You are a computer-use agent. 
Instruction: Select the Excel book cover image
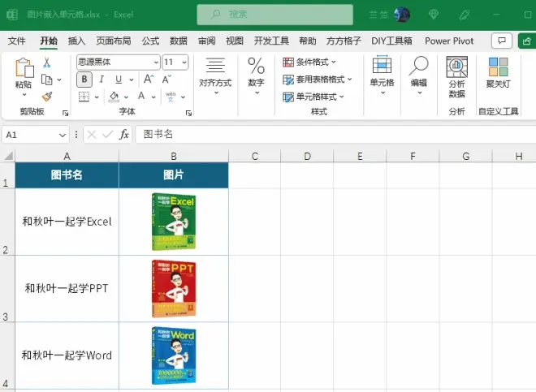pos(174,222)
